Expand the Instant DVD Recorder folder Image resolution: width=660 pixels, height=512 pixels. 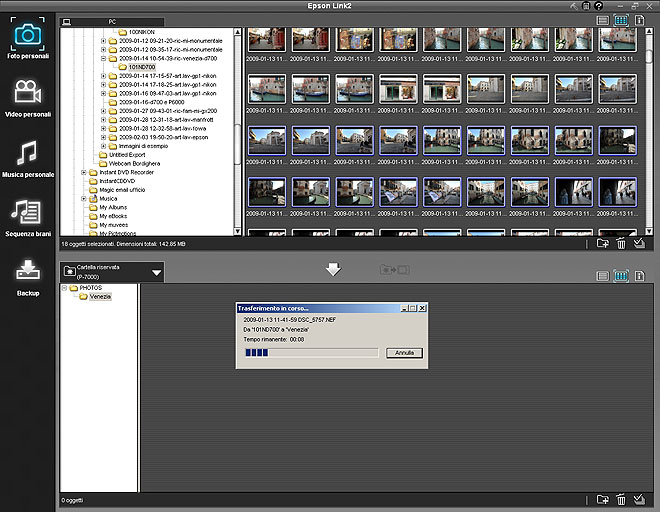coord(84,172)
